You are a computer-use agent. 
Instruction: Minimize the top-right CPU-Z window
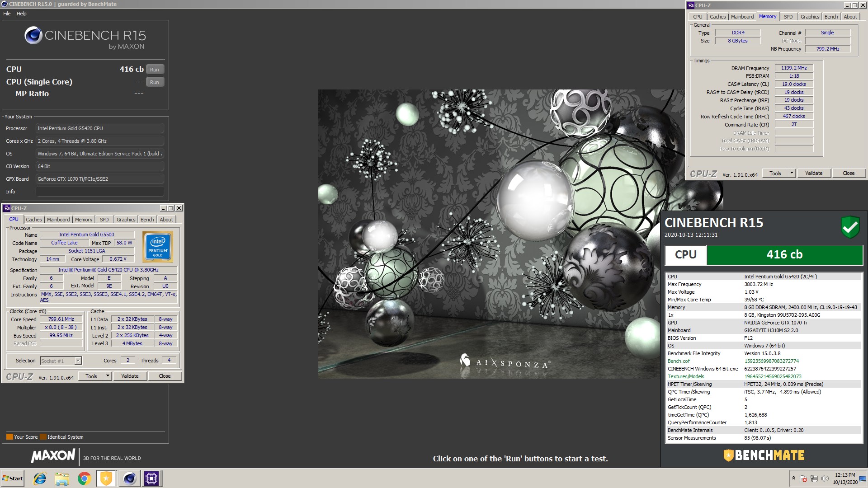tap(847, 5)
